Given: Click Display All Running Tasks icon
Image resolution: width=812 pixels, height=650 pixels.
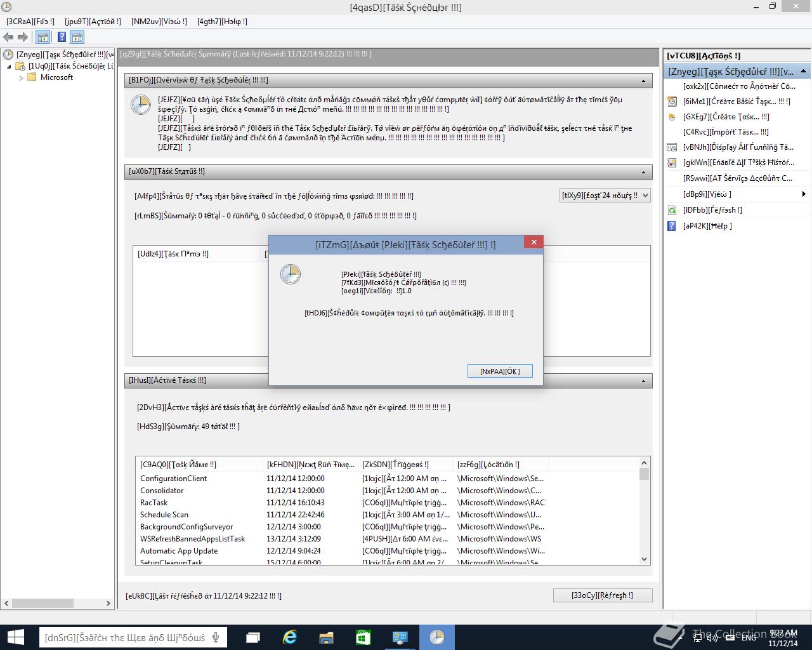Looking at the screenshot, I should tap(672, 147).
